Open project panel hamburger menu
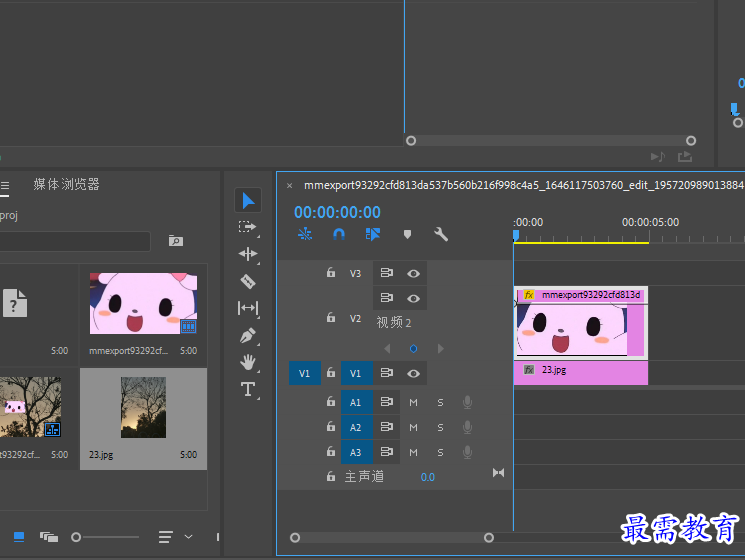 5,186
